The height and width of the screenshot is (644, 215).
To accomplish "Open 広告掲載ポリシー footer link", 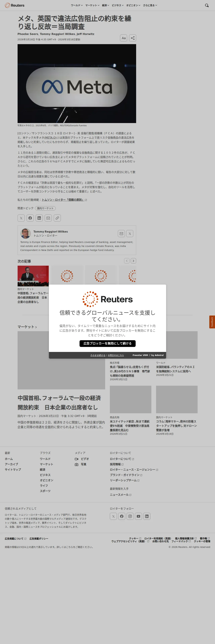I will pyautogui.click(x=39, y=539).
